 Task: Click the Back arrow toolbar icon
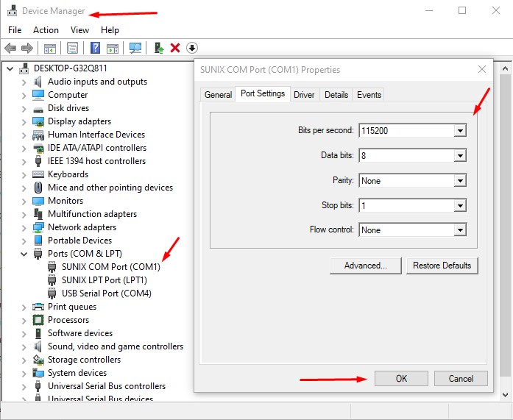[10, 48]
